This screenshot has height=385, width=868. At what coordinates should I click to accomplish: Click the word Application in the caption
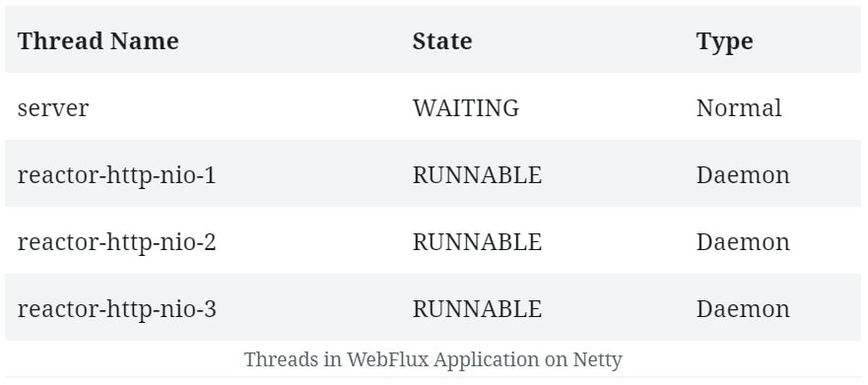point(486,360)
